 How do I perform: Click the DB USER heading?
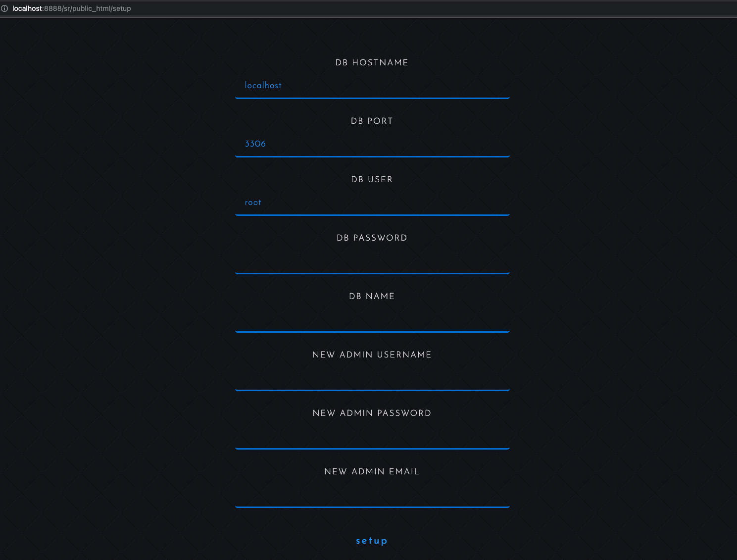[372, 179]
